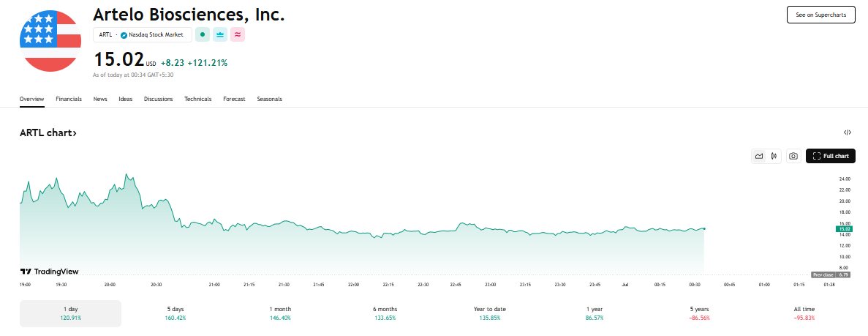Open the ARTL chart heading link
This screenshot has width=868, height=336.
pyautogui.click(x=48, y=133)
